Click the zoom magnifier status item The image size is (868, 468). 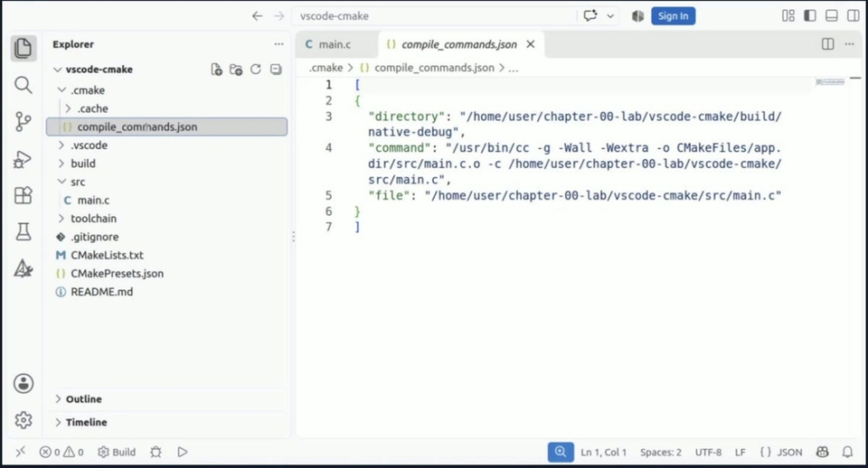(x=561, y=452)
